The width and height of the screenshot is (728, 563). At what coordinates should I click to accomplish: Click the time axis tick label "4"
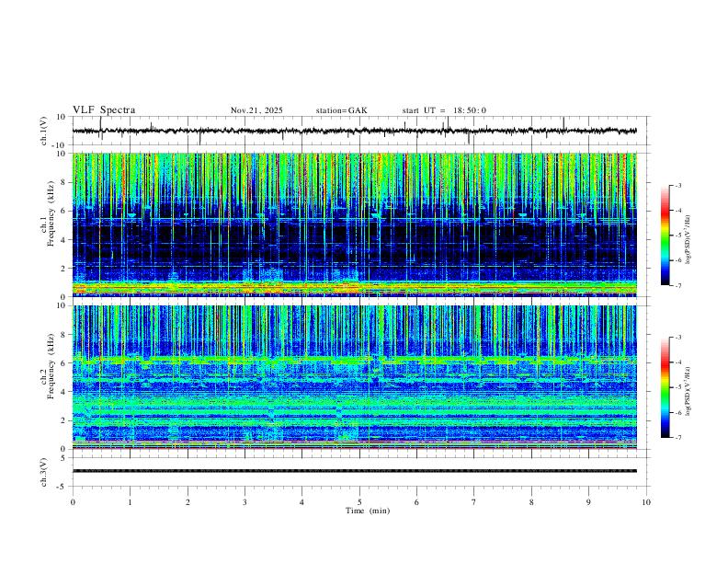301,502
